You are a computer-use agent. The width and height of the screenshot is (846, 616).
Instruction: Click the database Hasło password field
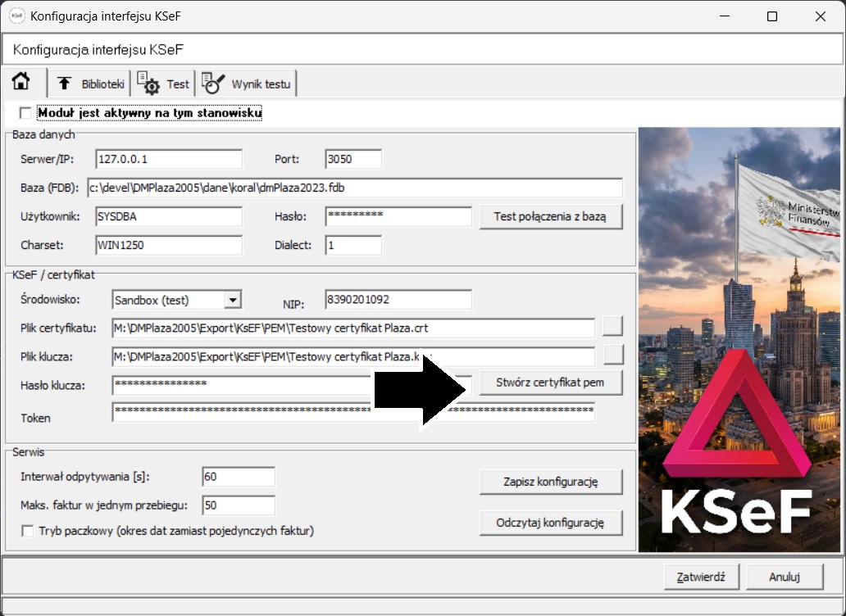click(398, 216)
